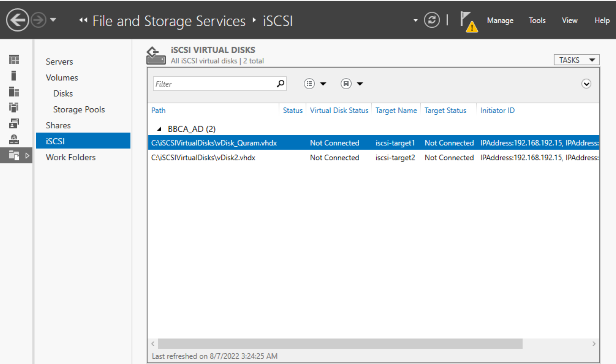Screen dimensions: 616x364
Task: Go to Servers page
Action: [59, 62]
